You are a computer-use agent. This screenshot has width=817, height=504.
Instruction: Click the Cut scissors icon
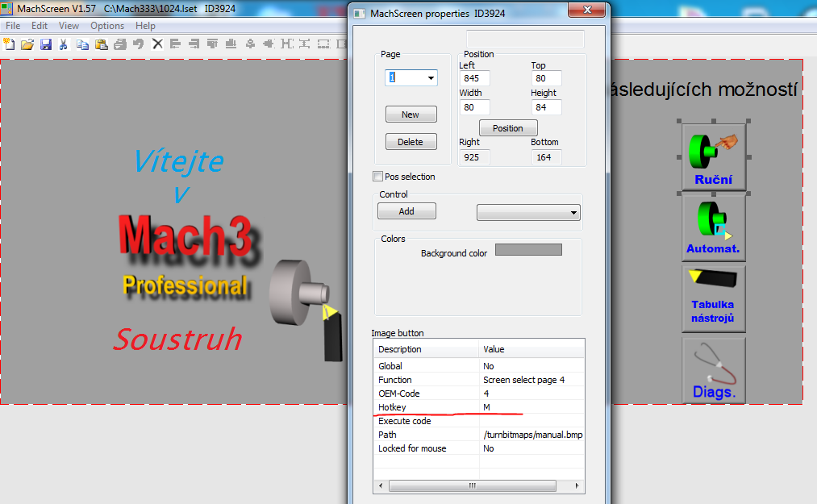click(x=63, y=44)
